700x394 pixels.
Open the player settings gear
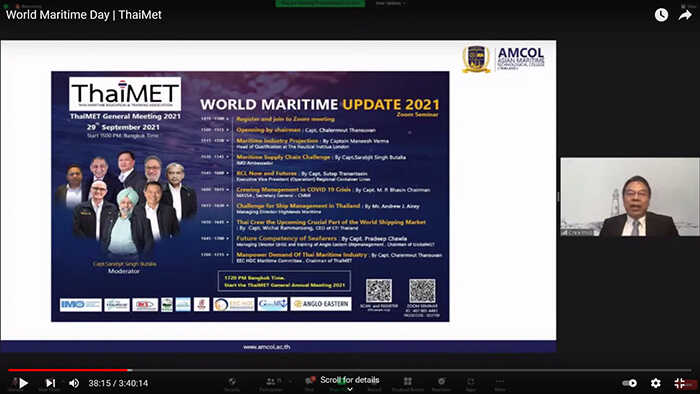coord(655,383)
